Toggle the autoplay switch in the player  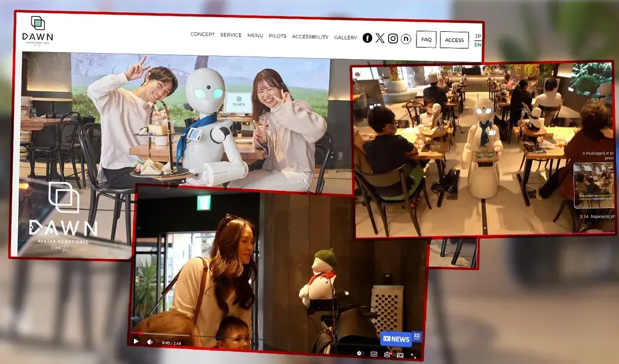[360, 354]
